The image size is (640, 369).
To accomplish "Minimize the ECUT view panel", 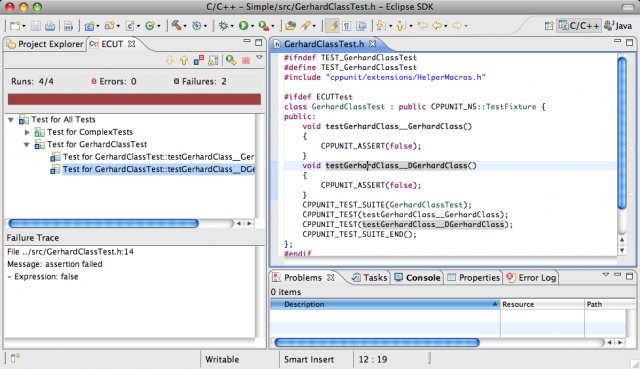I will tap(247, 41).
